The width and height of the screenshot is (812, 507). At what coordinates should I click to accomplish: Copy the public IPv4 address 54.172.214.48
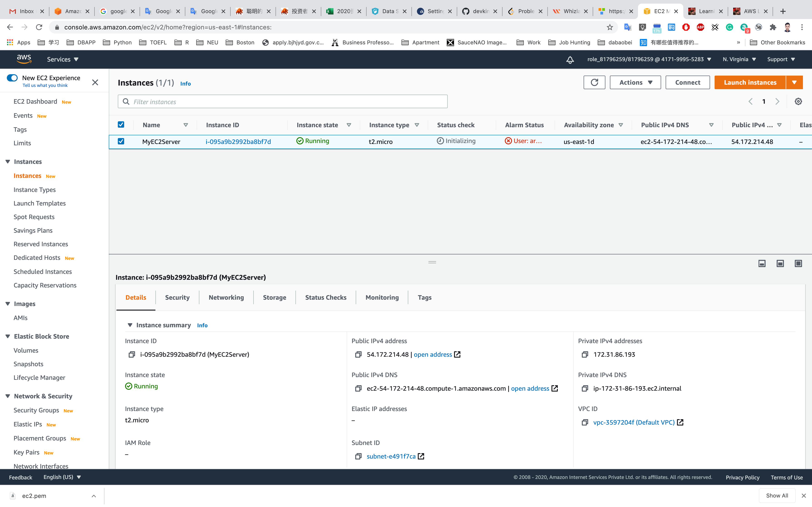[x=358, y=355]
